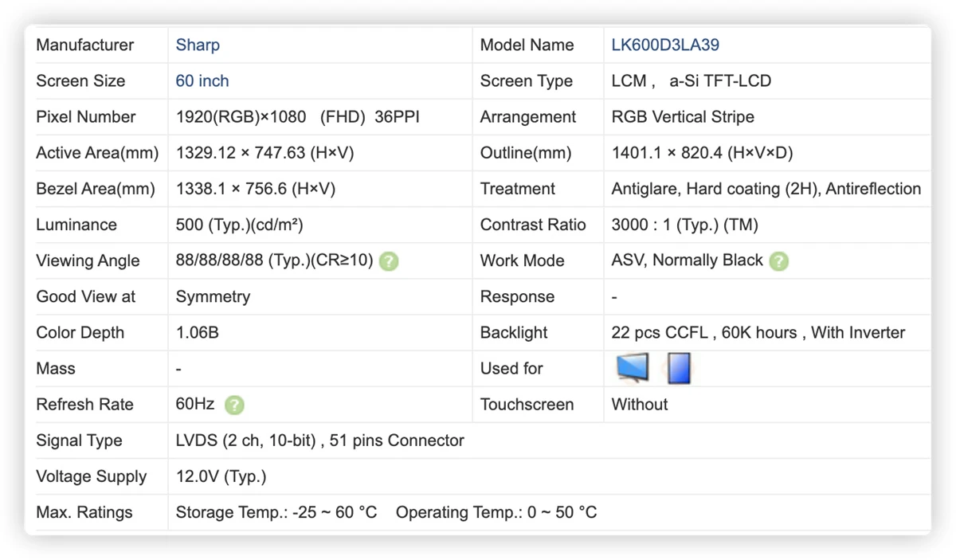The height and width of the screenshot is (560, 956).
Task: Open the Work Mode help question icon
Action: pos(779,261)
